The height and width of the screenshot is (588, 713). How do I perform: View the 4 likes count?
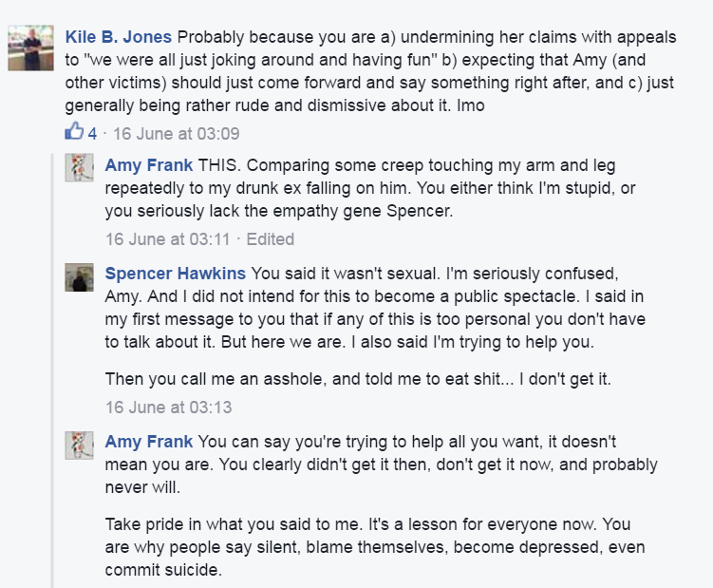pos(92,134)
